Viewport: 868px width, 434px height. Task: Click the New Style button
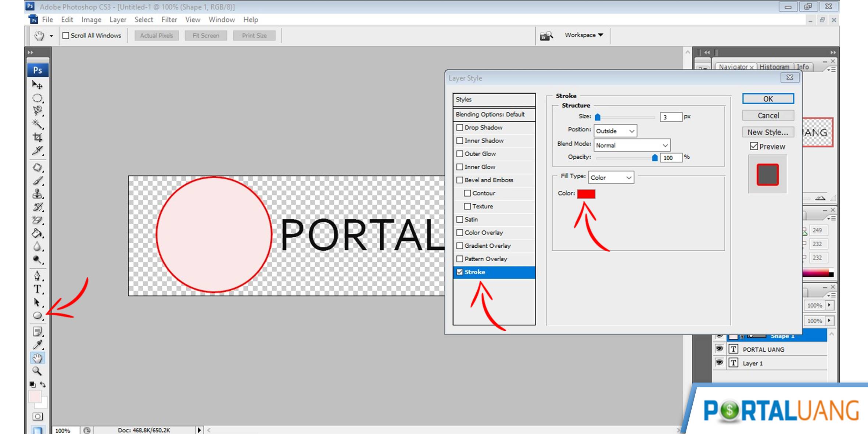click(x=768, y=131)
